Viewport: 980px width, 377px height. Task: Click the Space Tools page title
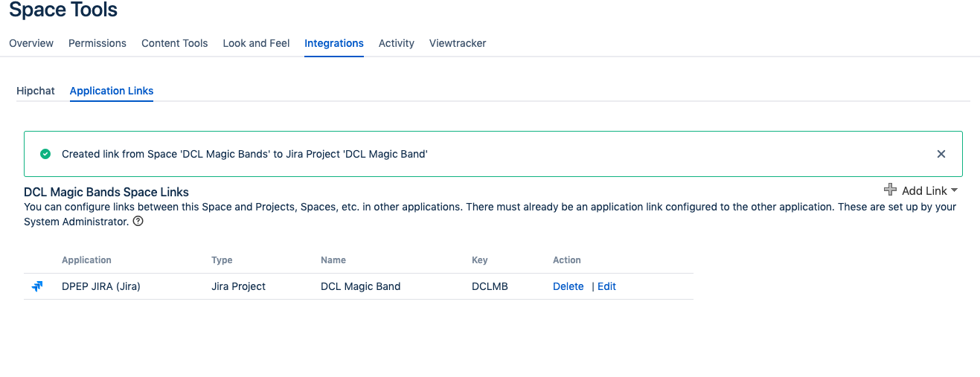pos(63,10)
